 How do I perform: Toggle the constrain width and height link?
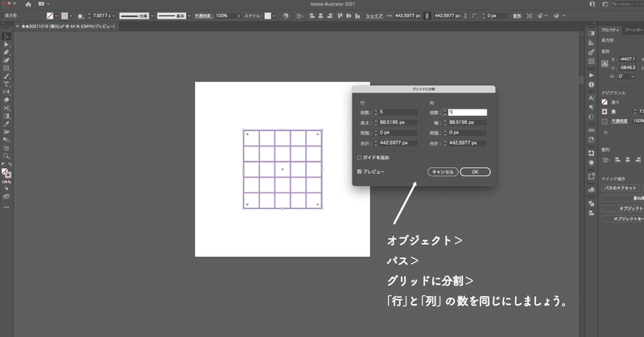point(427,15)
